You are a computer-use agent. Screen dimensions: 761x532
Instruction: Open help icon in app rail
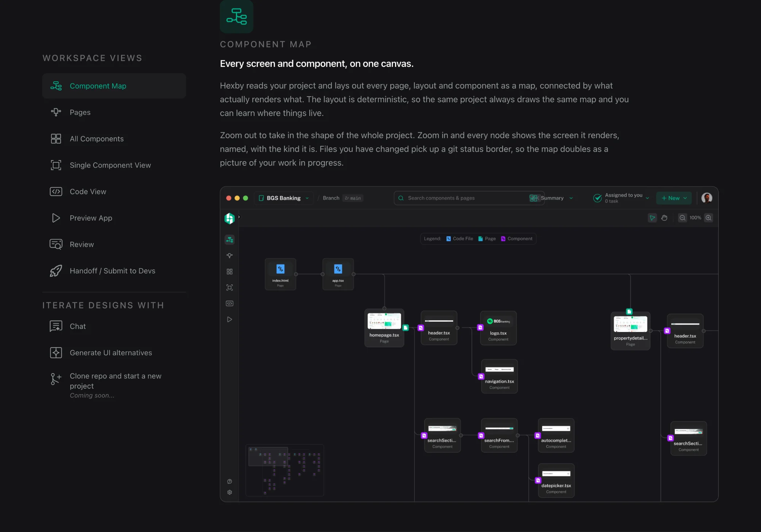pos(229,481)
